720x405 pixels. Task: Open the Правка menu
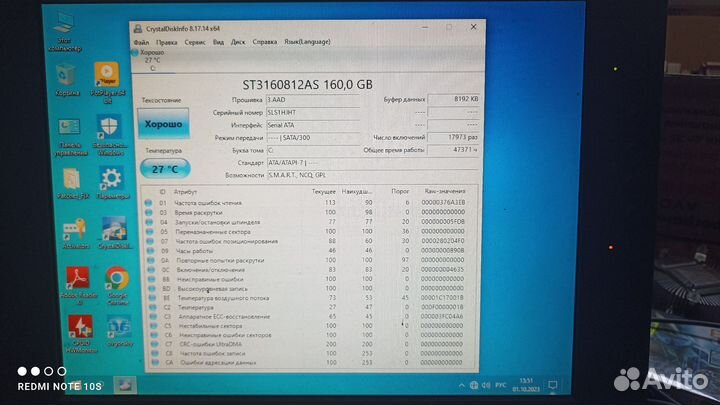coord(166,42)
